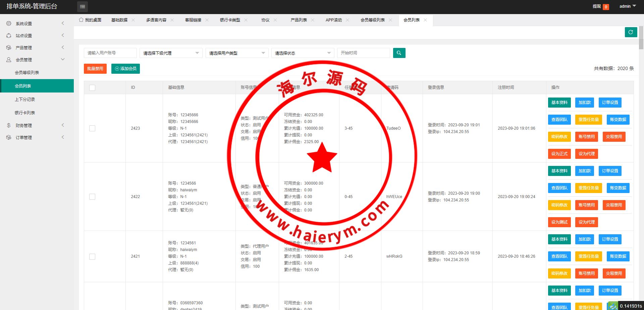Click the 我的桌面 home icon
This screenshot has height=310, width=644.
pos(81,20)
